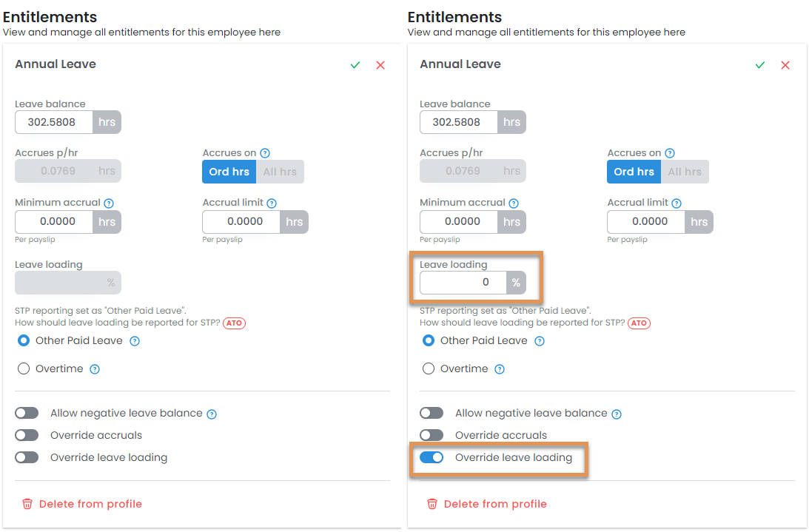Click the Overtime help icon in the left panel
Screen dimensions: 809x532
click(95, 369)
